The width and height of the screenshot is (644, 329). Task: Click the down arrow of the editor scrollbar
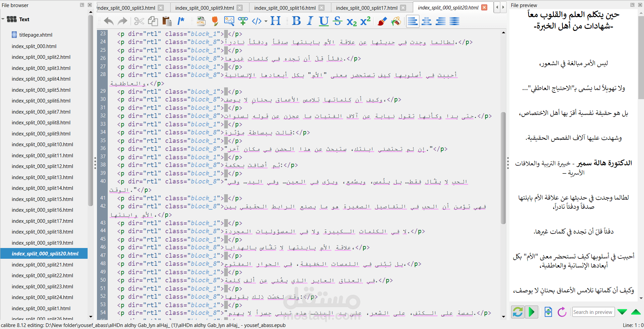point(503,316)
